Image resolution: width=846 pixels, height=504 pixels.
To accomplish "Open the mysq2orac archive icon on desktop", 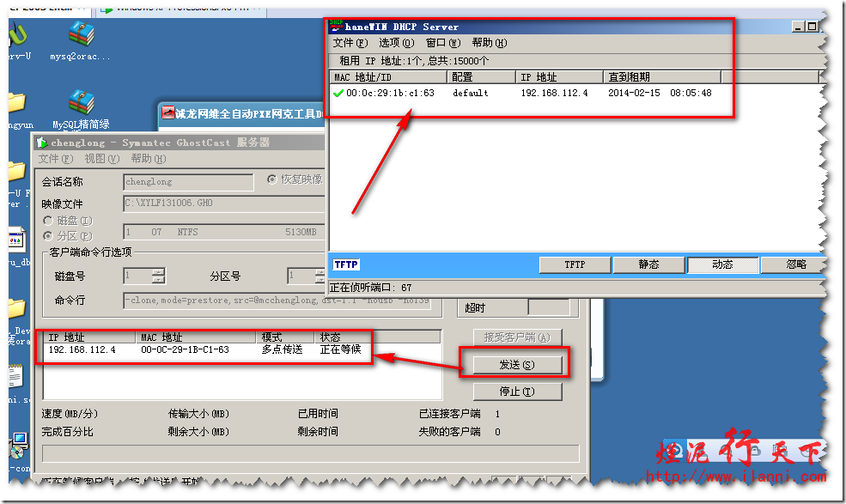I will coord(81,33).
